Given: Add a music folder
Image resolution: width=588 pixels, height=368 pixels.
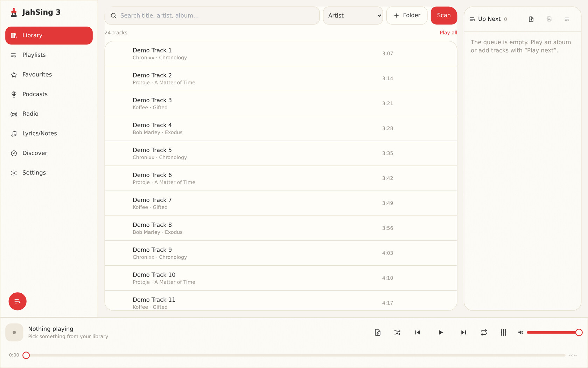Looking at the screenshot, I should (407, 15).
